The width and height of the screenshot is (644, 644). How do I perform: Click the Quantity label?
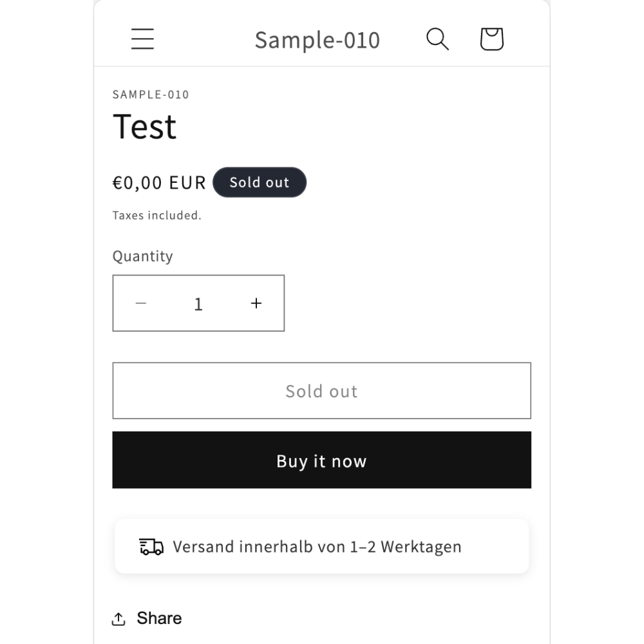[x=142, y=256]
